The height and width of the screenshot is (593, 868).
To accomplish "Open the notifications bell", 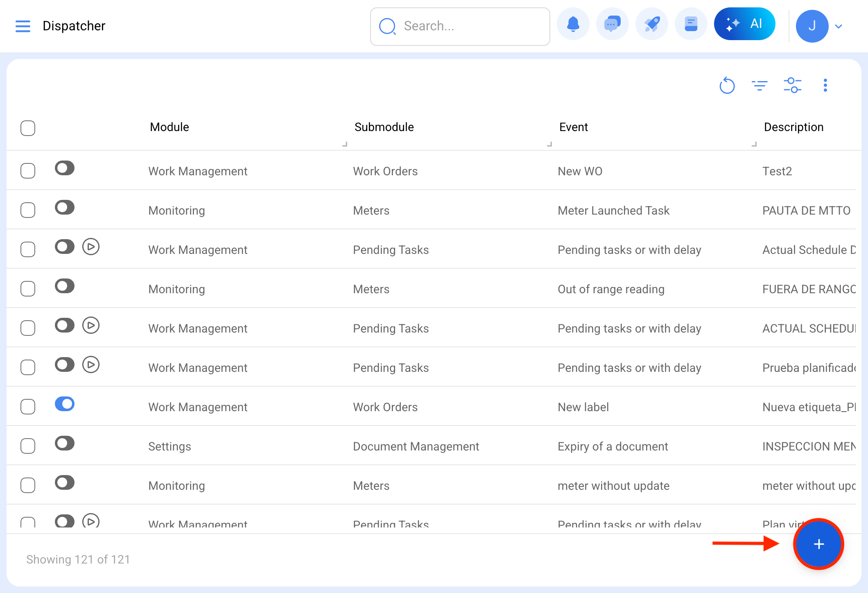I will (x=573, y=24).
